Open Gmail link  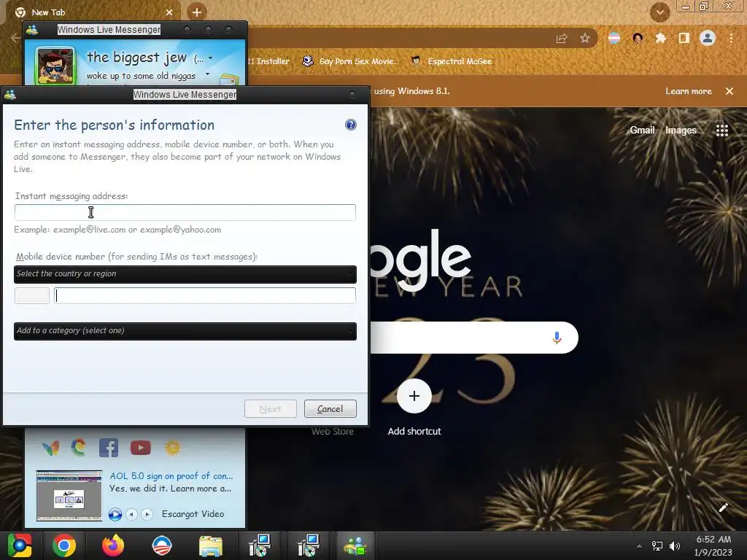(x=642, y=130)
